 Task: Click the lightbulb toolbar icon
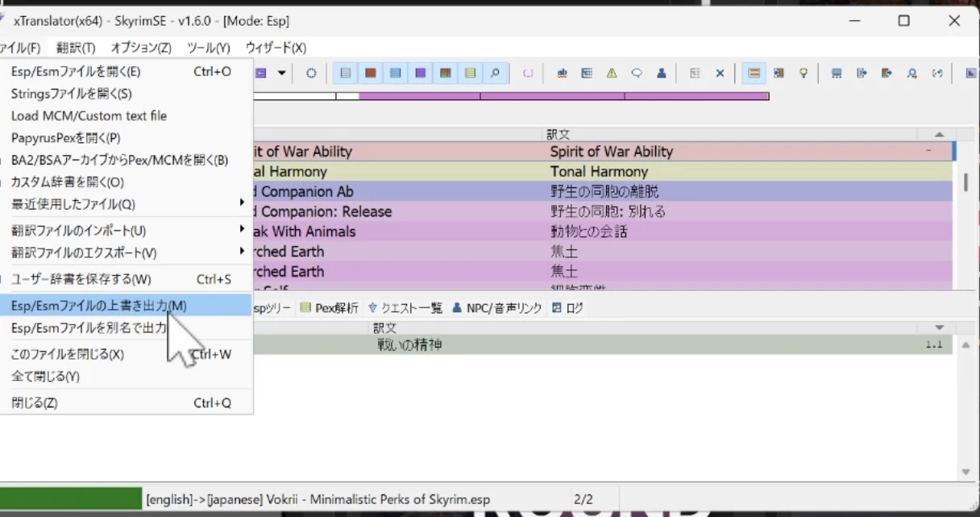[803, 73]
